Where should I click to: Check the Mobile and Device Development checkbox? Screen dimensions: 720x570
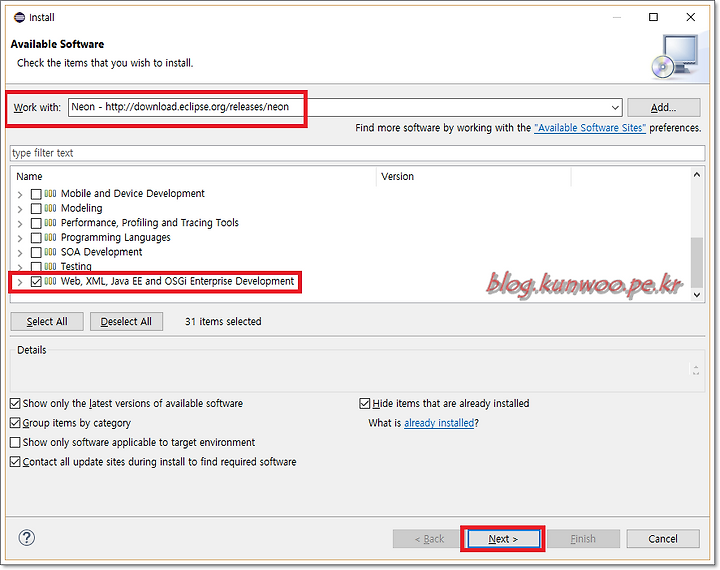pyautogui.click(x=36, y=194)
